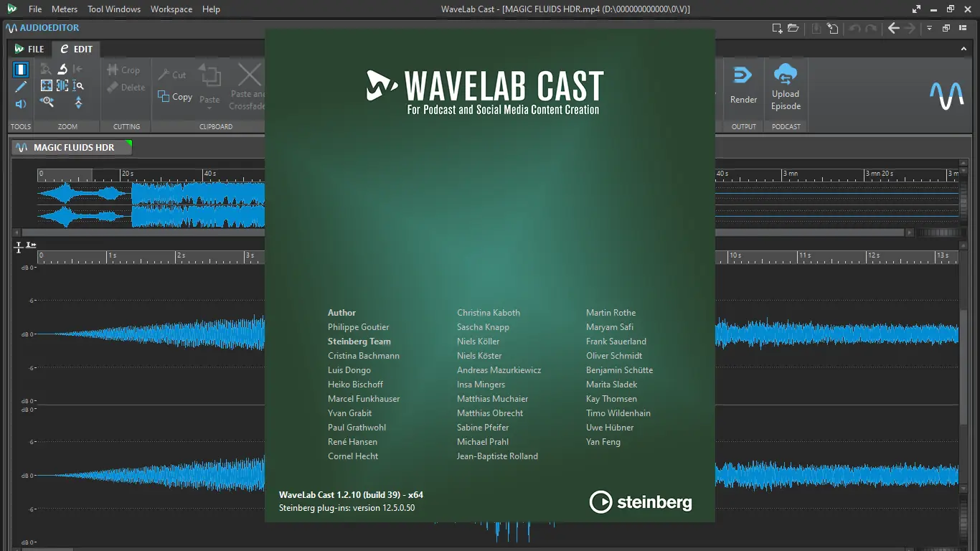This screenshot has width=980, height=551.
Task: Click the name Philippe Goutier in credits
Action: (358, 327)
